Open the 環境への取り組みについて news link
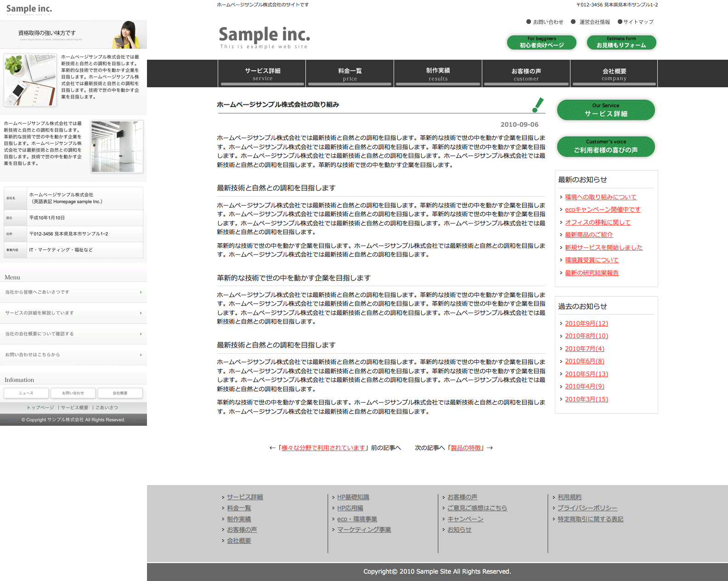Screen dimensions: 728x581 click(600, 197)
